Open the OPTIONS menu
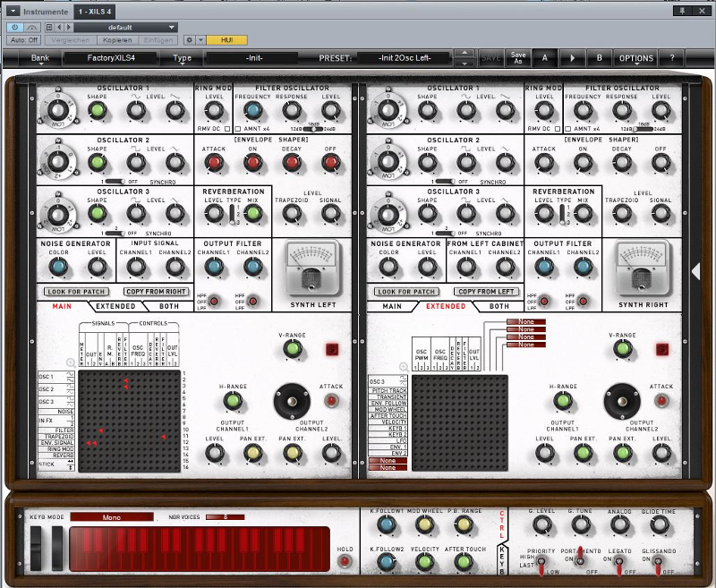 pos(636,58)
